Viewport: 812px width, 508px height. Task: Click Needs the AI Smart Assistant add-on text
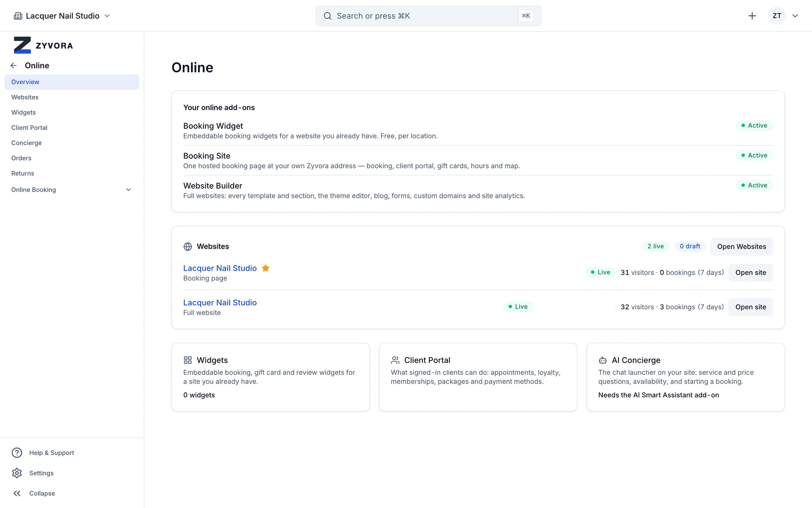[659, 395]
